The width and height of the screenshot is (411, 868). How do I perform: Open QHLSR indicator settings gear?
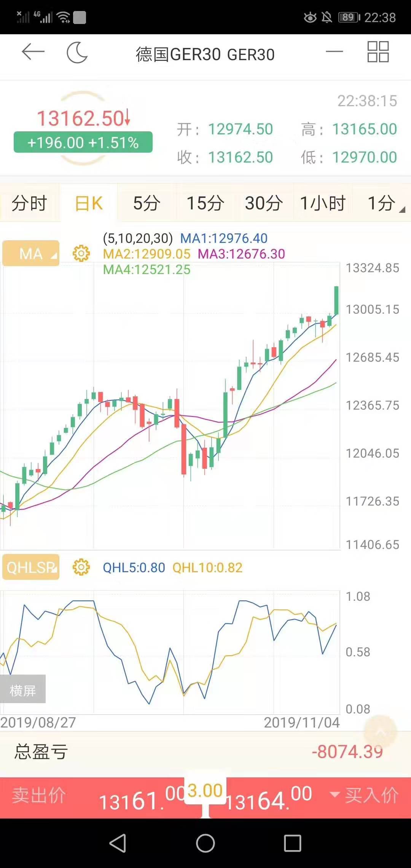tap(81, 567)
